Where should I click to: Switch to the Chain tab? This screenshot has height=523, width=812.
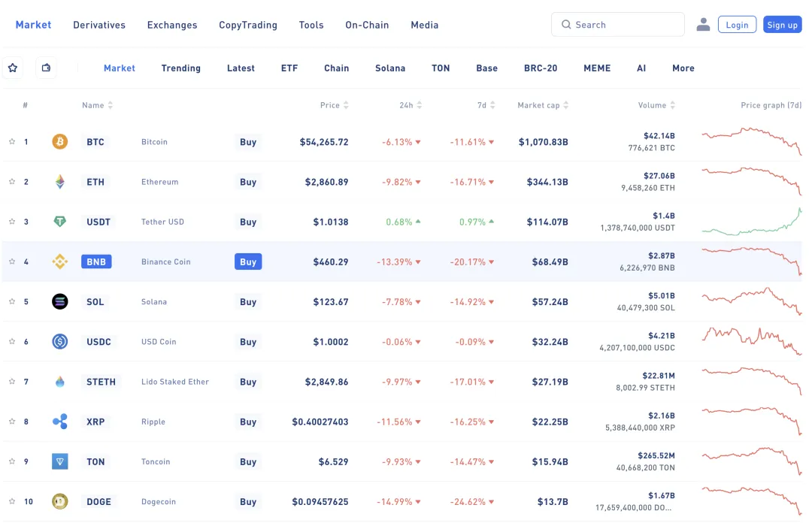pyautogui.click(x=337, y=68)
